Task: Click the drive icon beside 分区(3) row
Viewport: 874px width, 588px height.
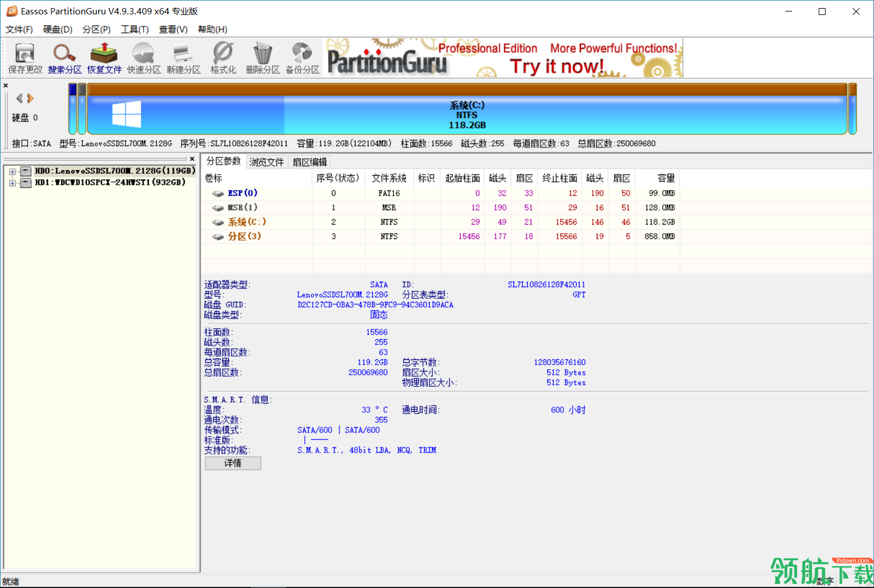Action: (x=218, y=237)
